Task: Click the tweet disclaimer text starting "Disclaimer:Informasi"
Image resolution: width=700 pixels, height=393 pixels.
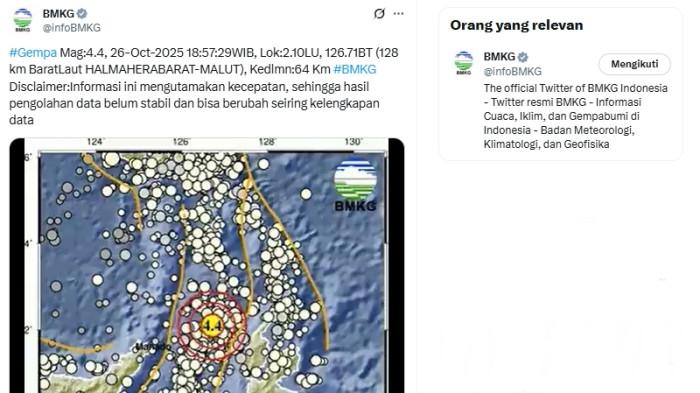Action: pyautogui.click(x=194, y=103)
